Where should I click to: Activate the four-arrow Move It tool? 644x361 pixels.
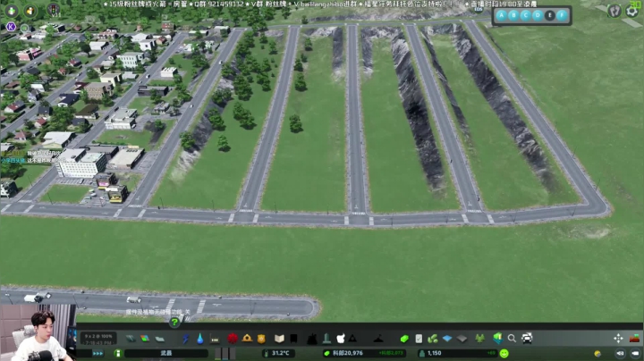click(x=618, y=338)
